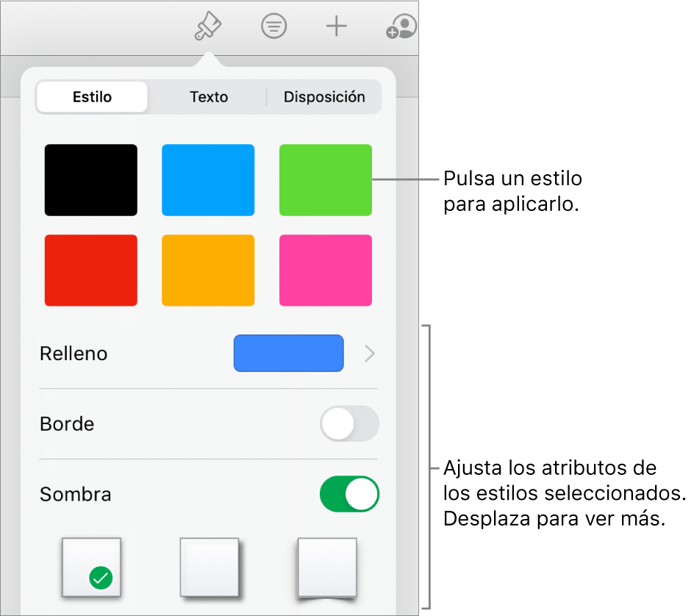Enable the Borde toggle
Image resolution: width=694 pixels, height=616 pixels.
click(x=349, y=424)
